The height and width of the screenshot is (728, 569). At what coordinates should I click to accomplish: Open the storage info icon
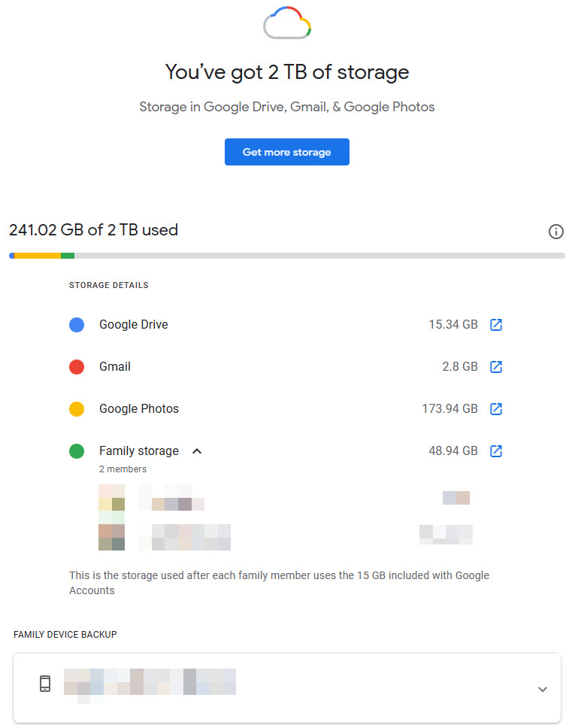[x=556, y=232]
